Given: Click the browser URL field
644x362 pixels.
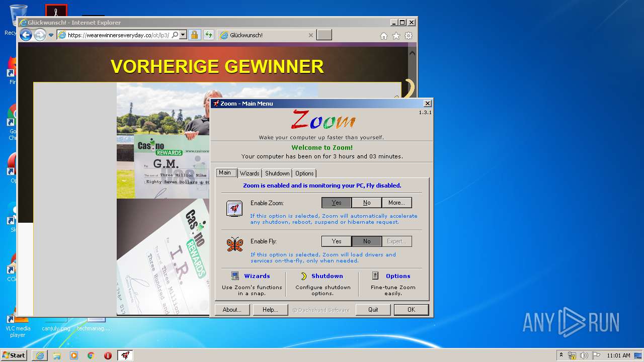Looking at the screenshot, I should 119,35.
